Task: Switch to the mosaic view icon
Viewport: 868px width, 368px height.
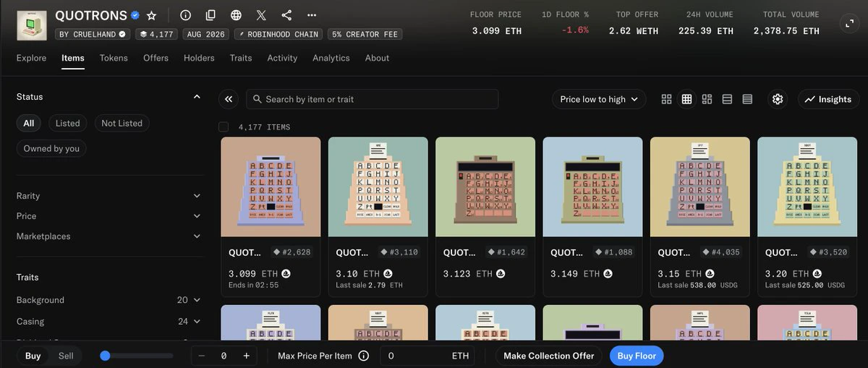Action: click(x=707, y=99)
